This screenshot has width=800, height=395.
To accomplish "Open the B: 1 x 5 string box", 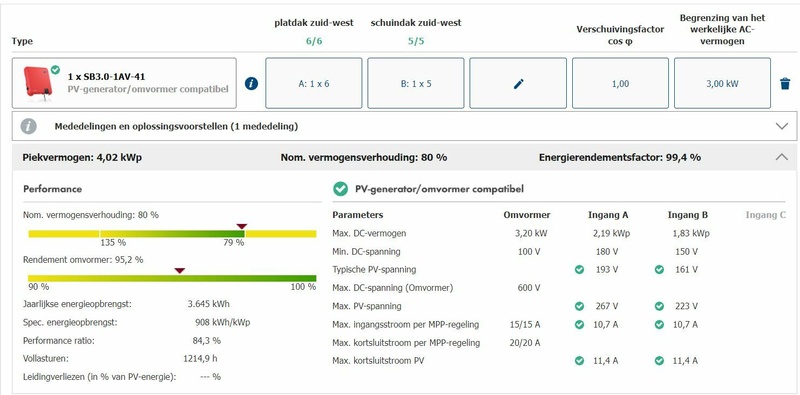I will click(416, 83).
